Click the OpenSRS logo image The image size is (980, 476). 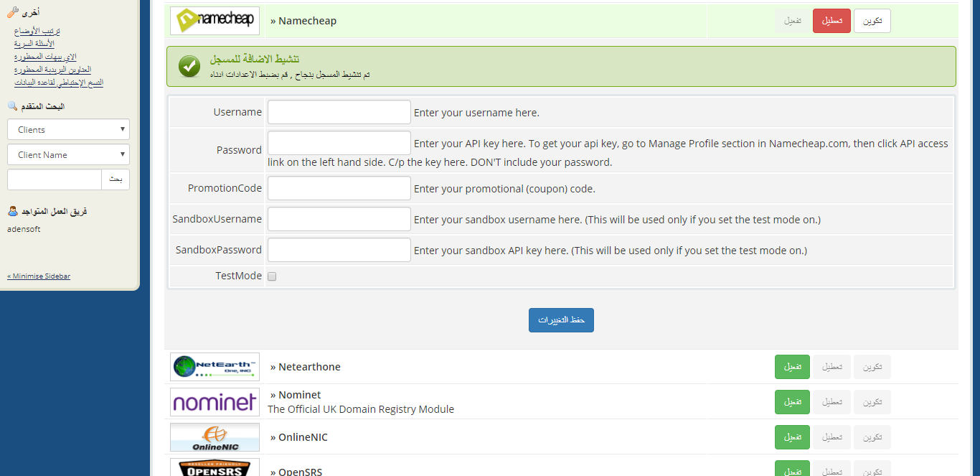coord(215,468)
